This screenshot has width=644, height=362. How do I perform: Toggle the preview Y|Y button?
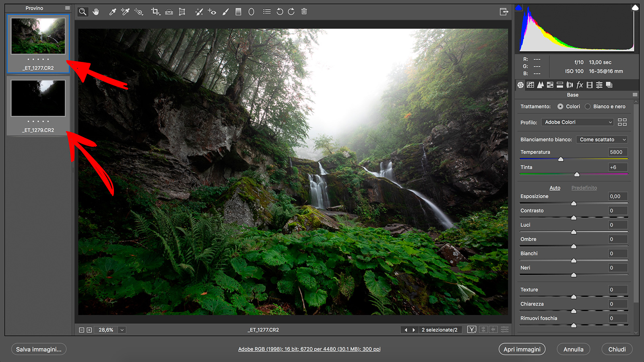click(471, 329)
